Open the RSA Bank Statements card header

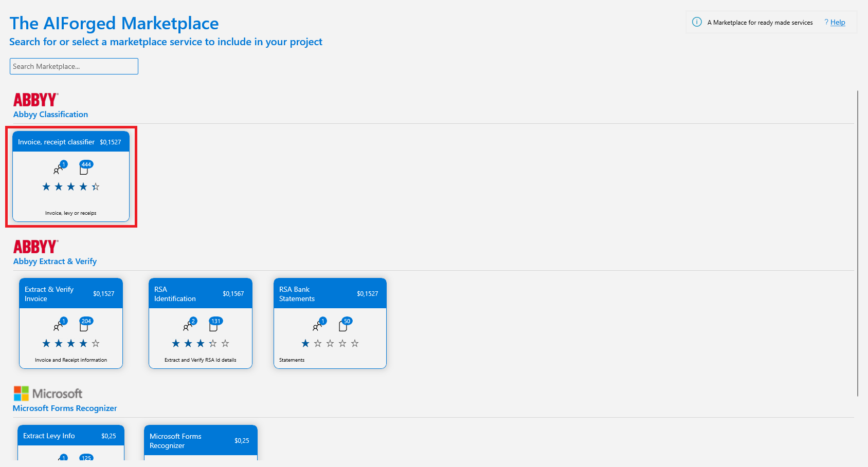click(330, 294)
